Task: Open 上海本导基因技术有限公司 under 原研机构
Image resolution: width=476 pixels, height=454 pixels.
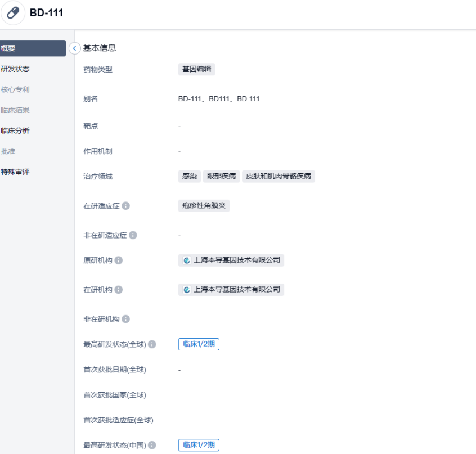Action: (231, 260)
